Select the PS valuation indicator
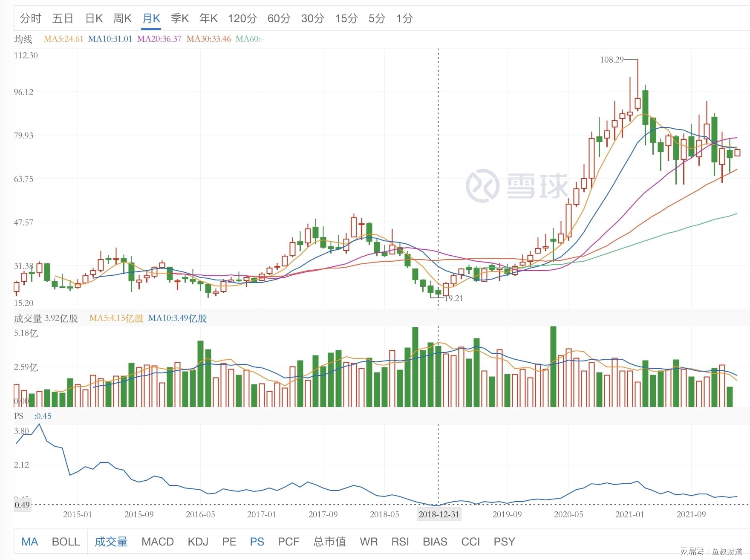The width and height of the screenshot is (750, 560). [x=257, y=542]
